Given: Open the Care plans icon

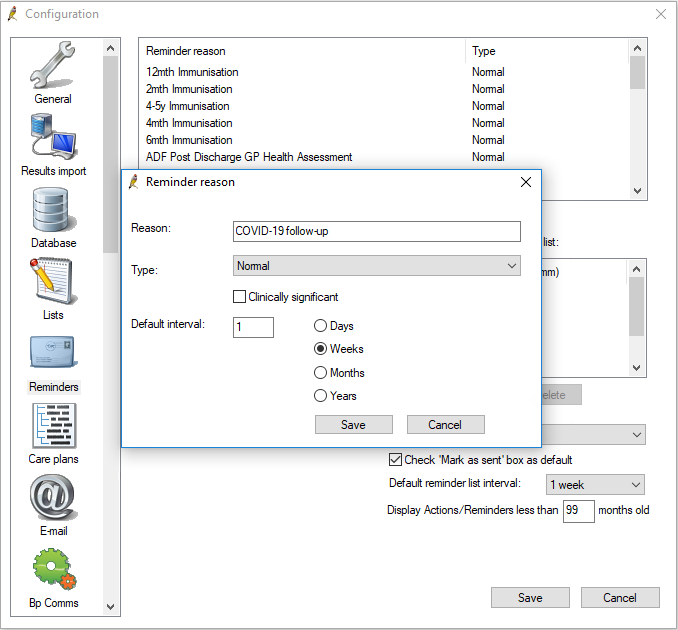Looking at the screenshot, I should 53,426.
